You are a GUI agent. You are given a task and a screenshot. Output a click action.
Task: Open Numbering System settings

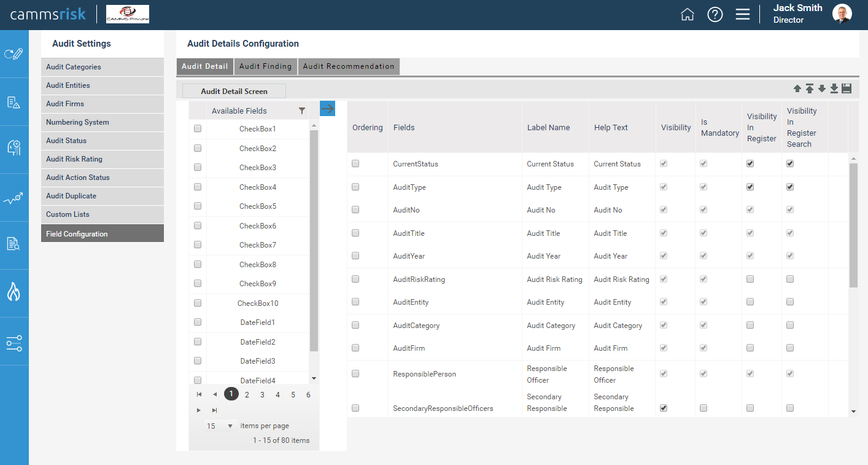tap(103, 122)
